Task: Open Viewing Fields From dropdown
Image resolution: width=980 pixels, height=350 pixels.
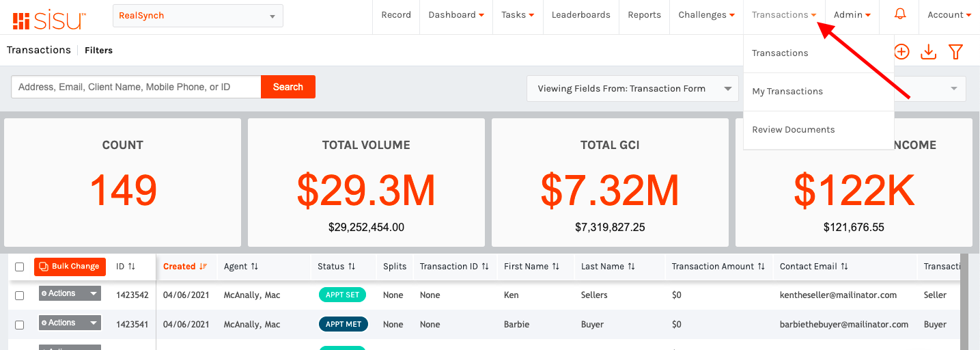Action: click(x=633, y=89)
